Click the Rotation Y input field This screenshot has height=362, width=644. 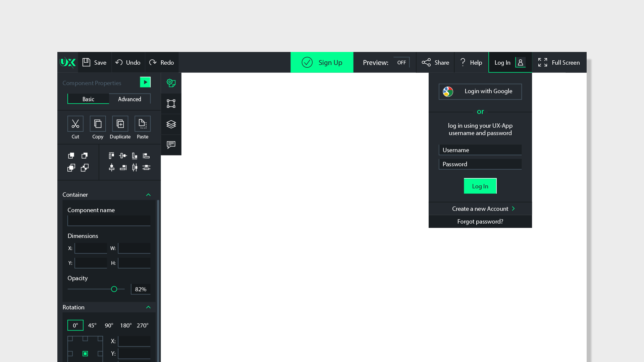(134, 354)
